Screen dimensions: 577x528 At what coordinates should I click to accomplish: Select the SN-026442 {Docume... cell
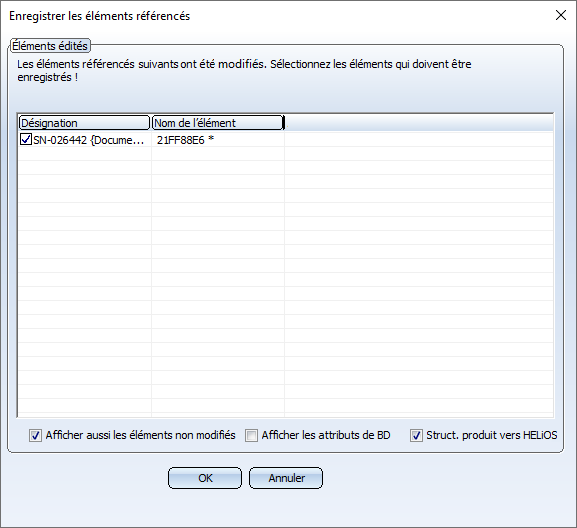click(89, 140)
